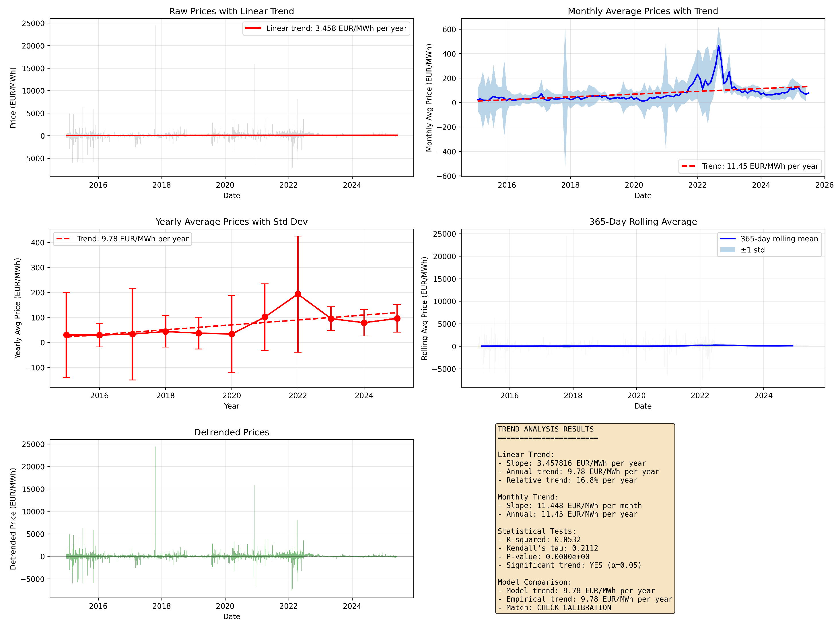Click the red Linear trend legend line

pyautogui.click(x=253, y=28)
